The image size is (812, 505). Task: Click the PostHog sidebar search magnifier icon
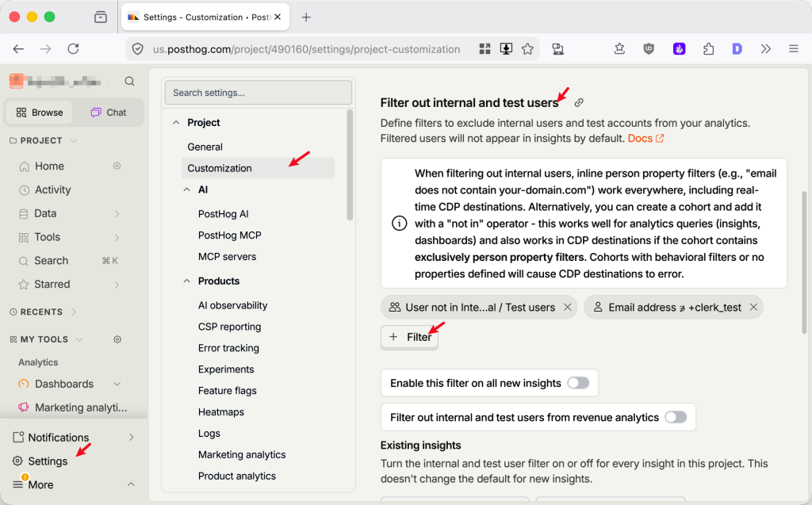(x=129, y=81)
